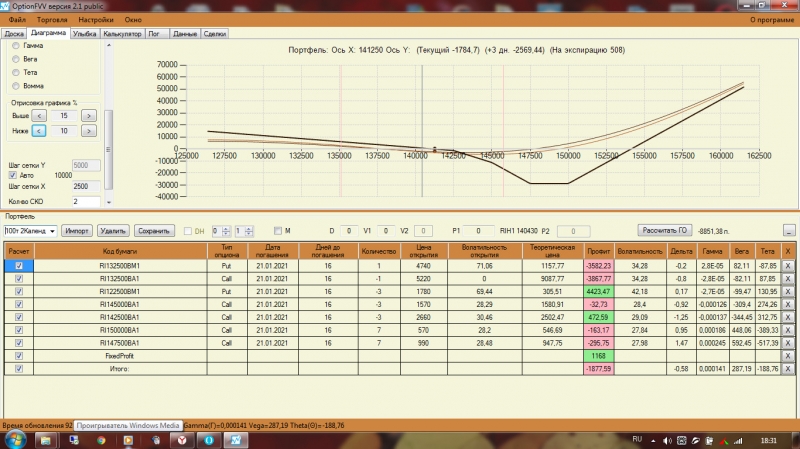Click the Импорт button
Image resolution: width=800 pixels, height=449 pixels.
[x=77, y=231]
